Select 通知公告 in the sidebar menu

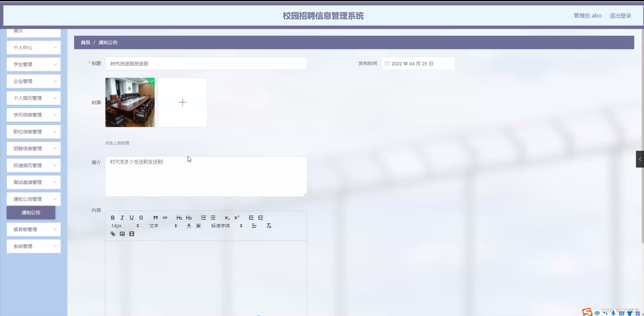pos(31,213)
